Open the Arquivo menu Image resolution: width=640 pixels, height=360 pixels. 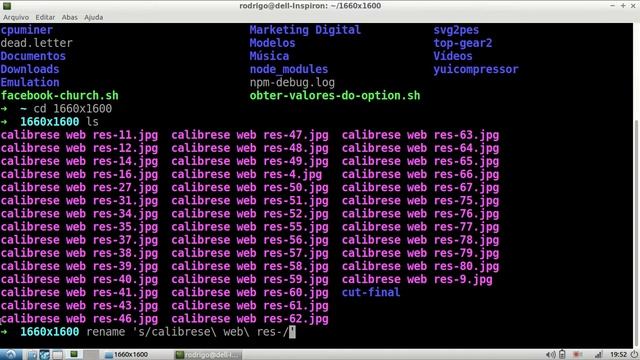[x=16, y=17]
